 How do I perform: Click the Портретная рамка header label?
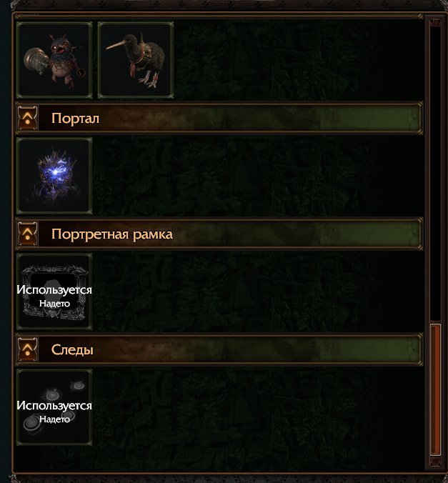pos(112,234)
